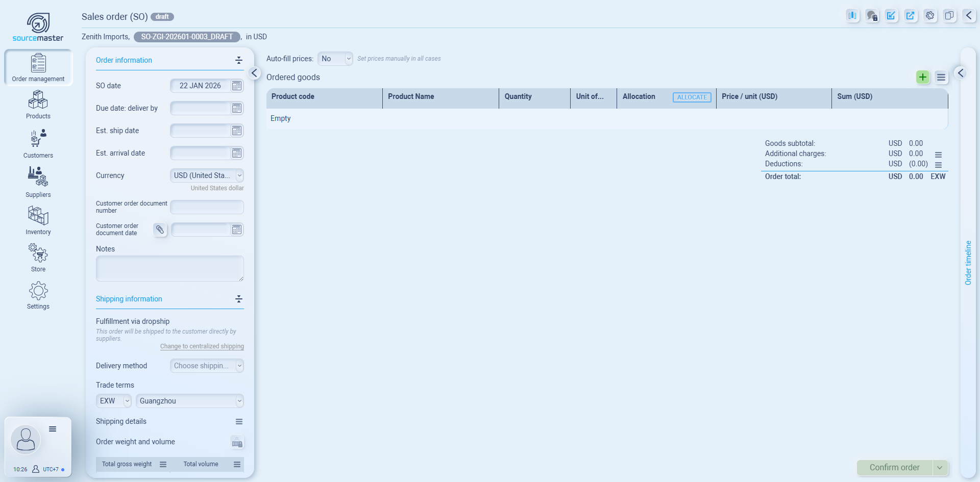Open the bar chart analytics icon
This screenshot has height=482, width=980.
[852, 16]
